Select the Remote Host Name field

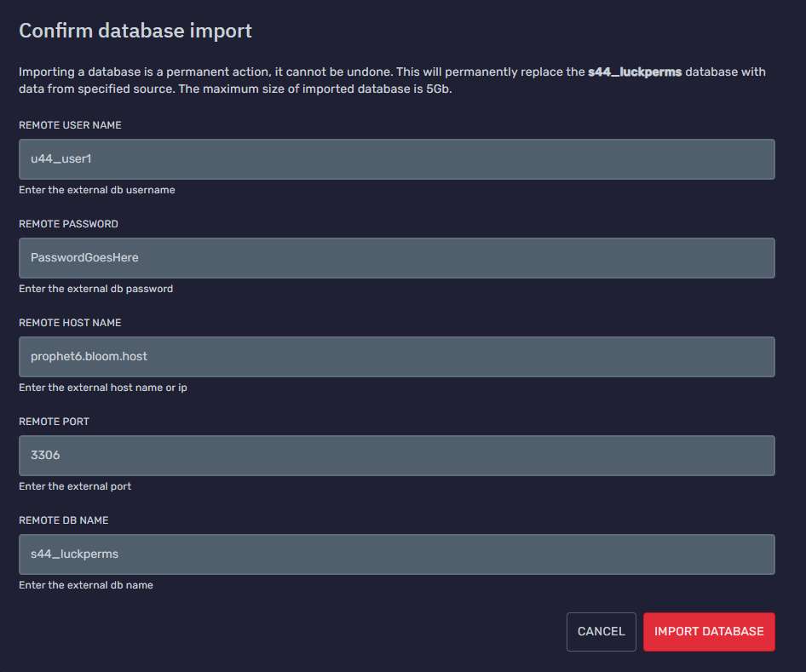coord(396,357)
